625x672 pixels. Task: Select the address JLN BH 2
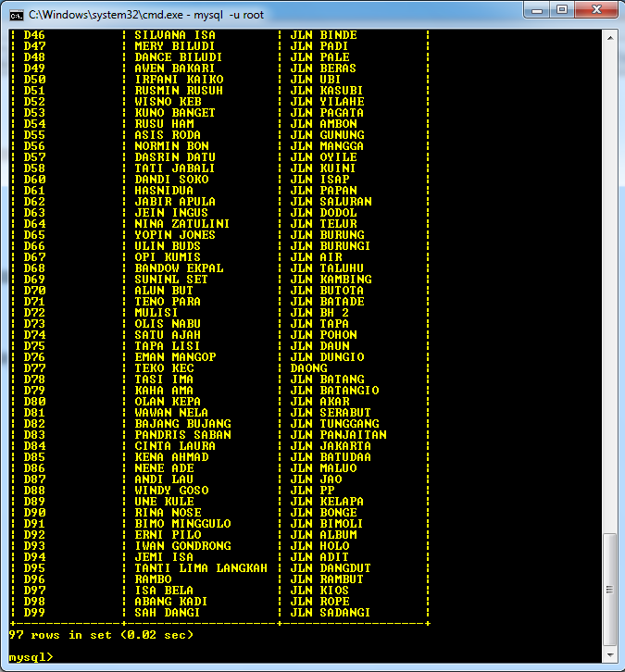click(319, 314)
